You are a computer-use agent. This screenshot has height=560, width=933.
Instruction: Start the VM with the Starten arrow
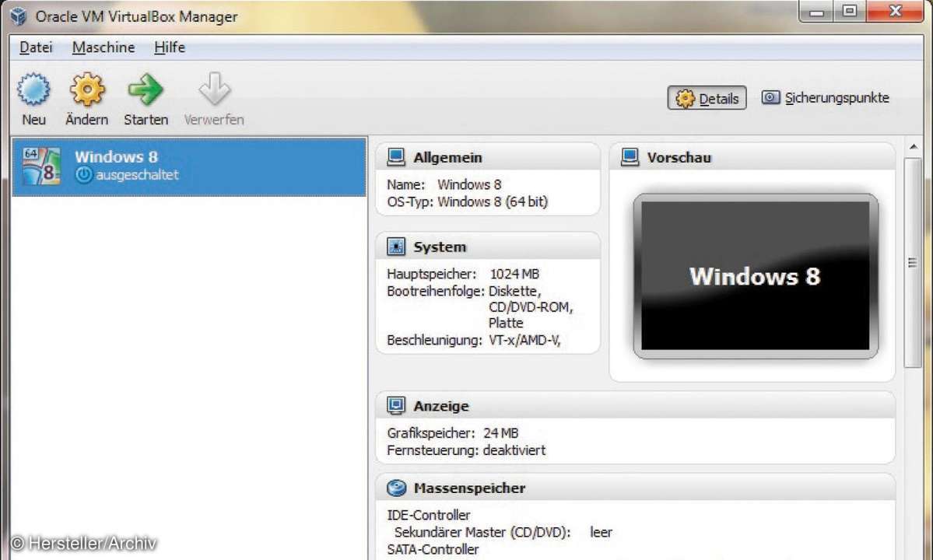(146, 89)
